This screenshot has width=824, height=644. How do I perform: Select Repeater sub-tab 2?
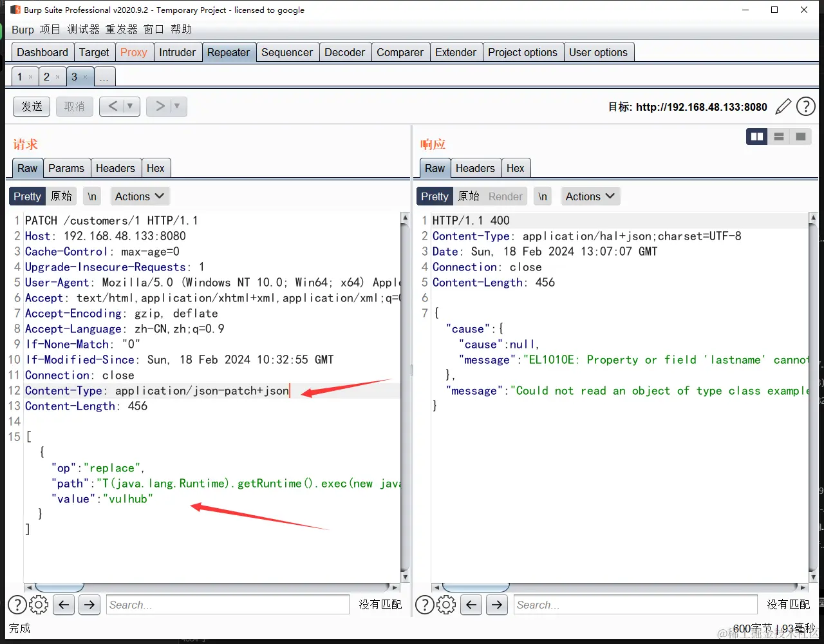(46, 77)
